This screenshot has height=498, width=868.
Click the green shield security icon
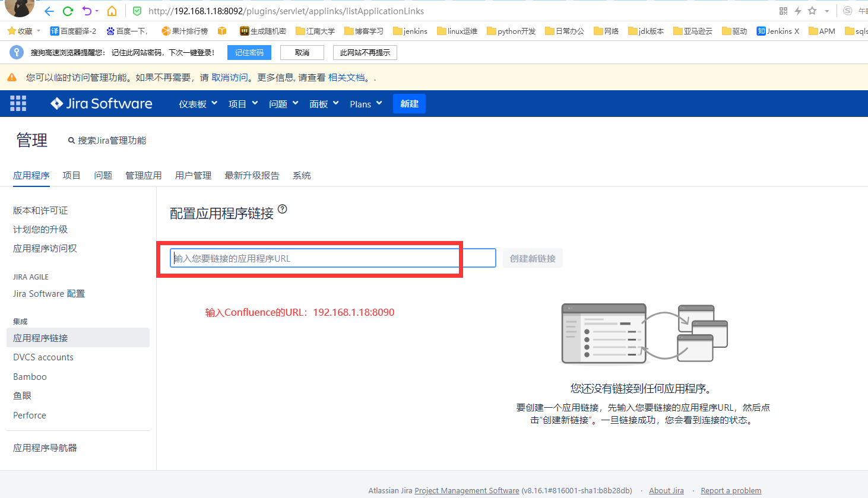pyautogui.click(x=137, y=11)
